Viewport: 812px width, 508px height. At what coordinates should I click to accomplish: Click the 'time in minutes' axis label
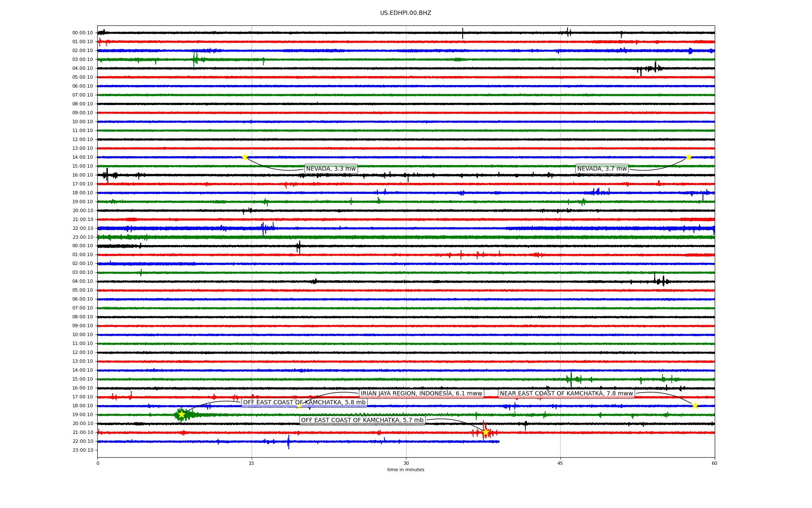(x=406, y=470)
